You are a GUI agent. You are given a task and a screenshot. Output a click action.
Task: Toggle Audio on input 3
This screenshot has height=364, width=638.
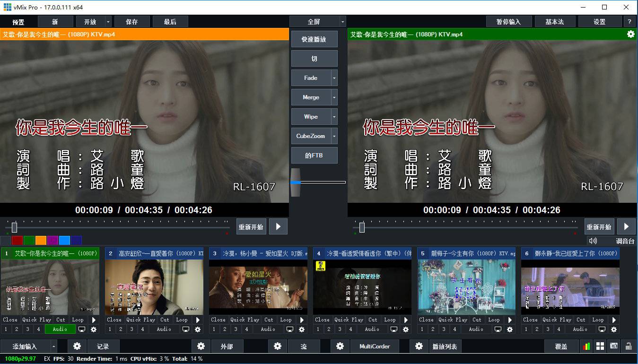coord(268,329)
